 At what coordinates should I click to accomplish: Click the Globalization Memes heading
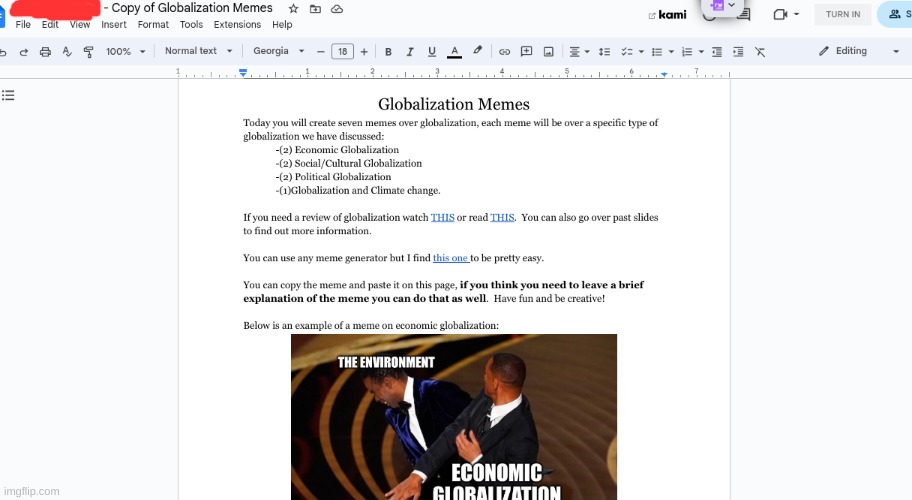point(454,104)
